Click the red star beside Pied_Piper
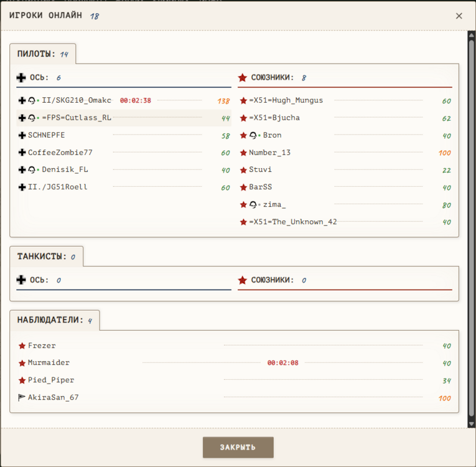This screenshot has width=476, height=467. tap(22, 380)
